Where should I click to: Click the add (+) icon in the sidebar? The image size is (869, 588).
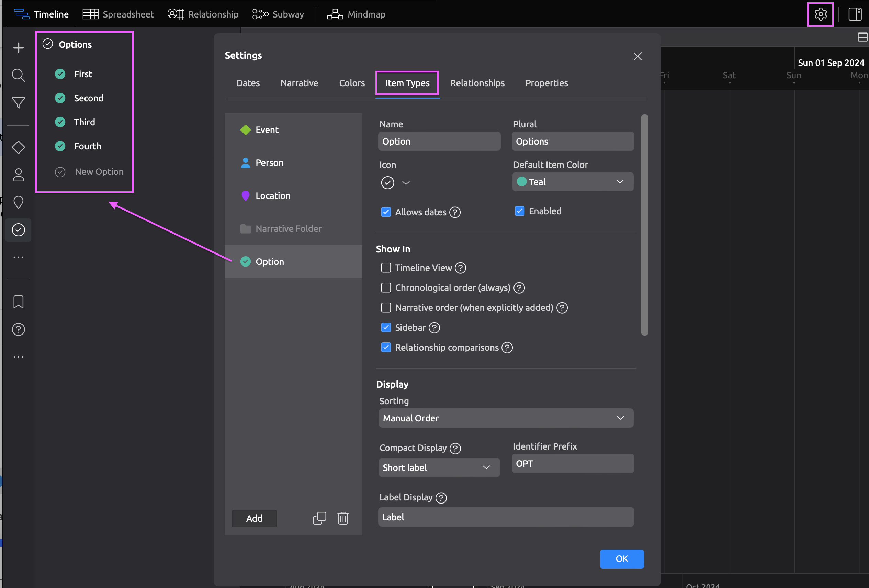click(18, 47)
